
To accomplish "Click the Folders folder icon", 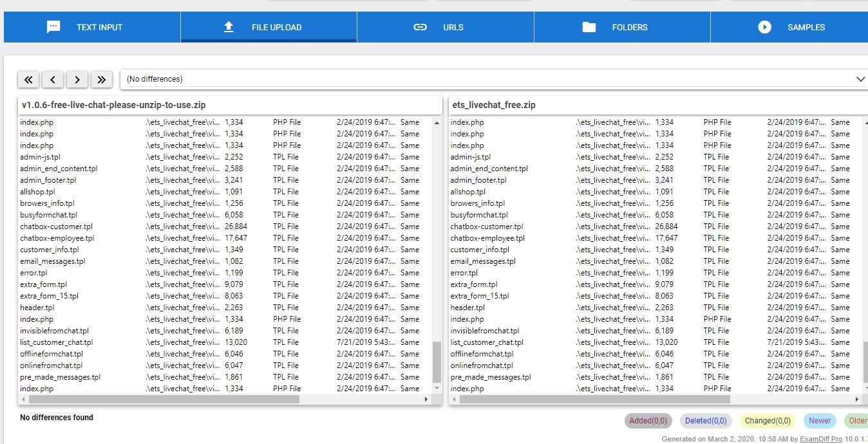I will pyautogui.click(x=589, y=27).
